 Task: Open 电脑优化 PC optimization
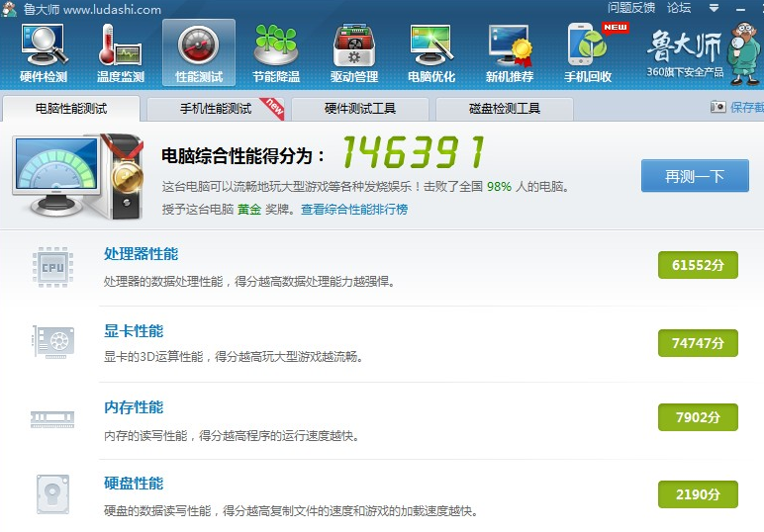coord(431,53)
